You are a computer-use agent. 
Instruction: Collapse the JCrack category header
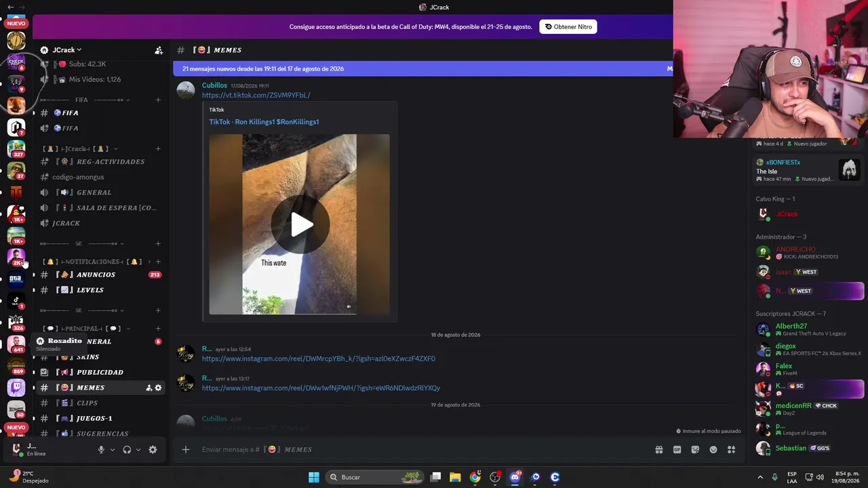pyautogui.click(x=80, y=149)
